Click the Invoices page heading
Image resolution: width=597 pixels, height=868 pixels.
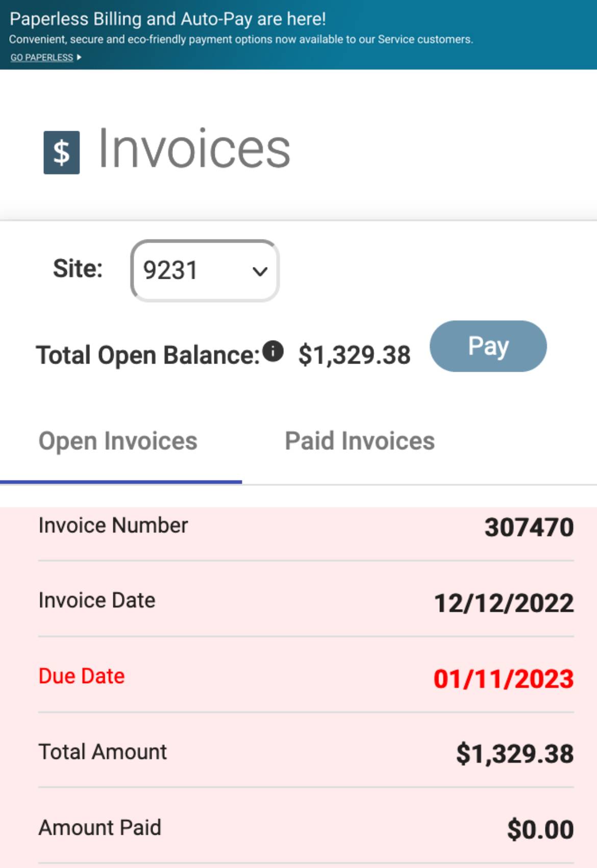pyautogui.click(x=194, y=149)
